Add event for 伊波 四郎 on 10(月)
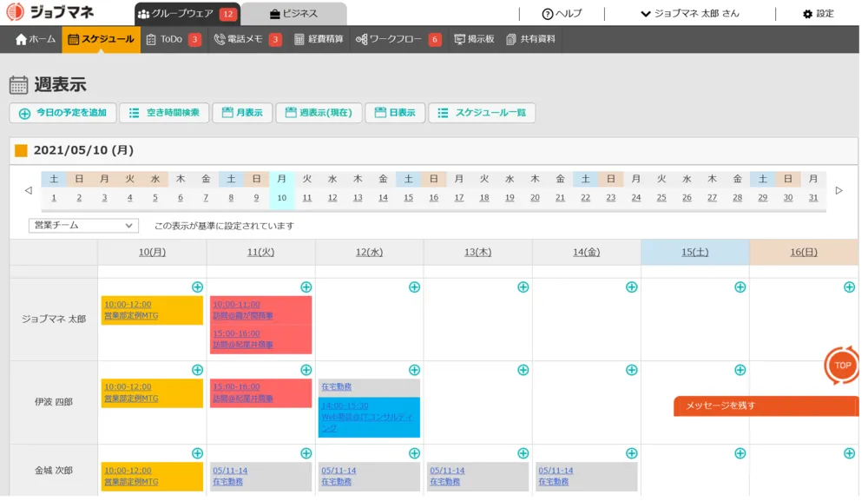 197,370
